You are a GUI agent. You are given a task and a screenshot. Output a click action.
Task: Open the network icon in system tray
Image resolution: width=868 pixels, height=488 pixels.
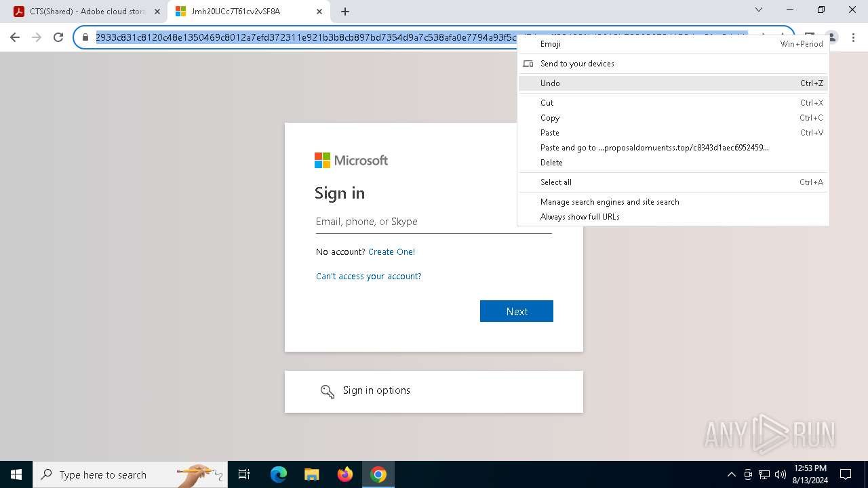point(764,474)
